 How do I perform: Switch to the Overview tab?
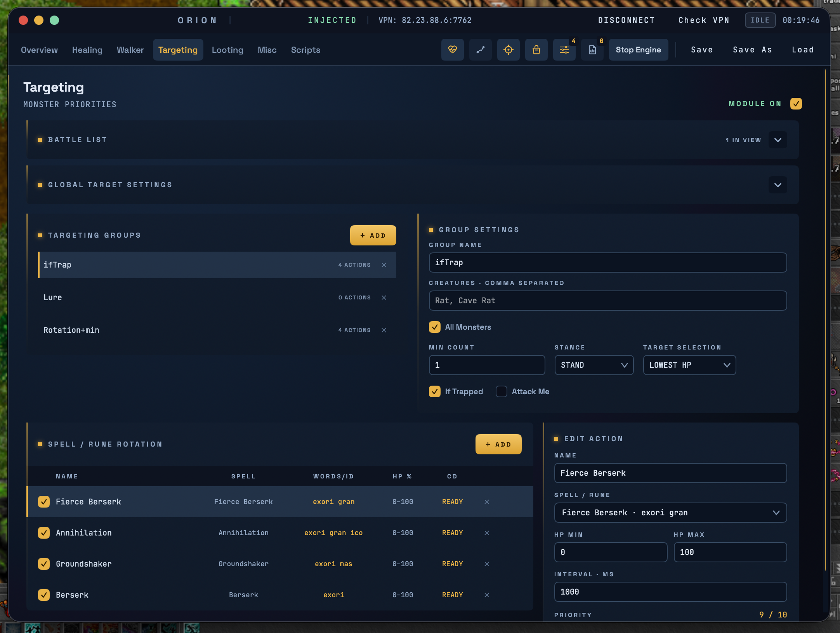tap(39, 50)
